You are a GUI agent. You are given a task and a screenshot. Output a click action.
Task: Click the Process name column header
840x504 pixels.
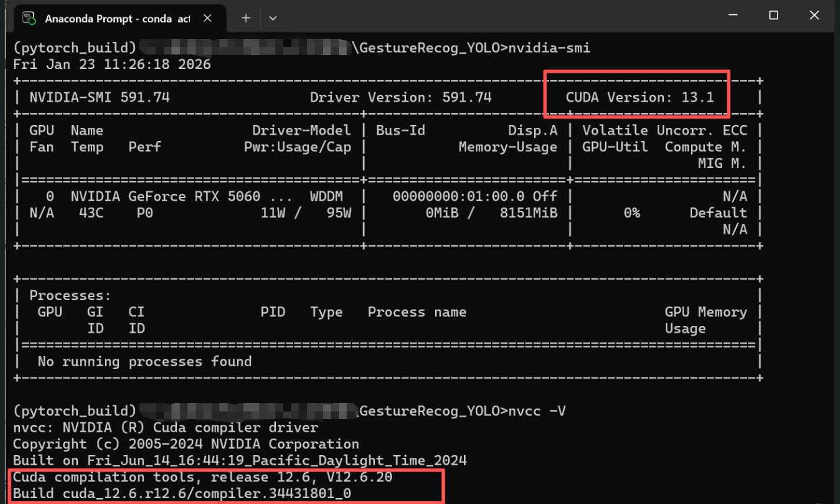[x=417, y=312]
